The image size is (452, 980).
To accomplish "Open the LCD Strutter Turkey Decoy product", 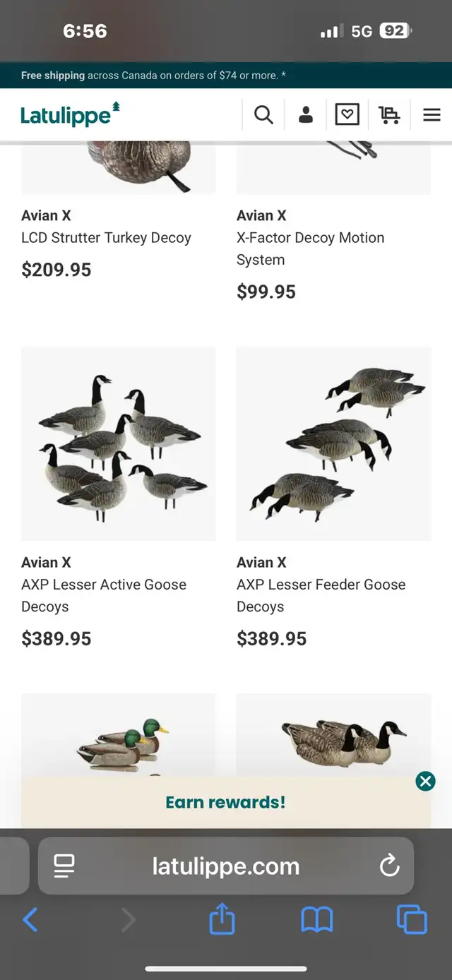I will click(x=106, y=238).
